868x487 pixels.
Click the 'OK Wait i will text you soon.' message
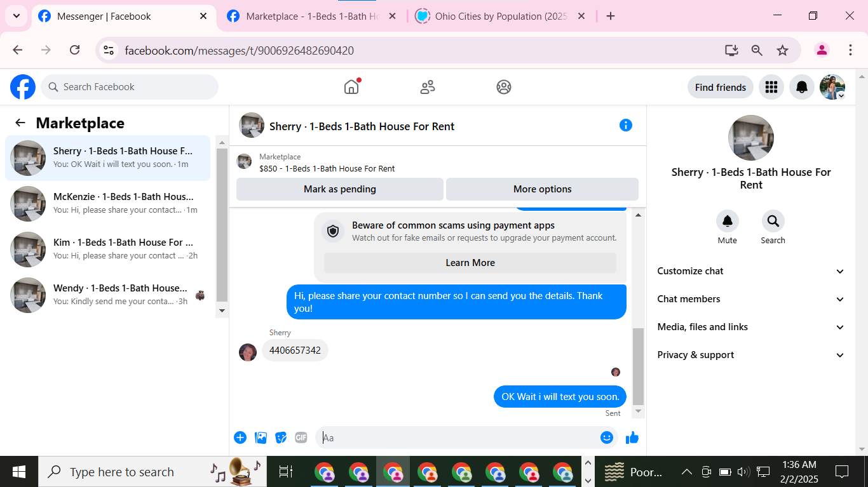coord(560,397)
